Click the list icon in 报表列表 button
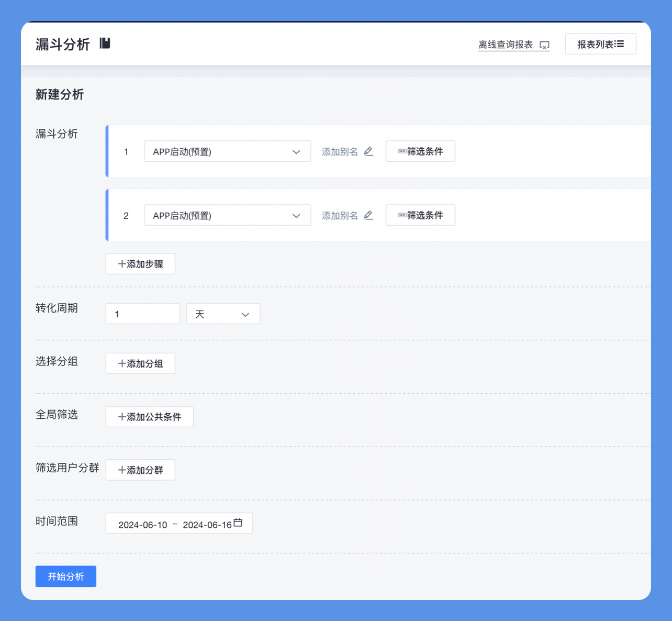 point(620,44)
